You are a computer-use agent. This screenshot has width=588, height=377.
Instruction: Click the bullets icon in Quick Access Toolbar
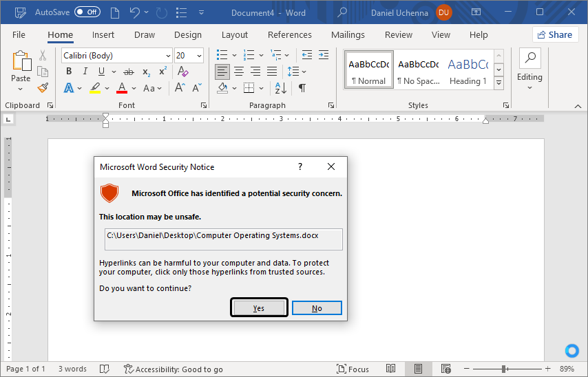(182, 13)
